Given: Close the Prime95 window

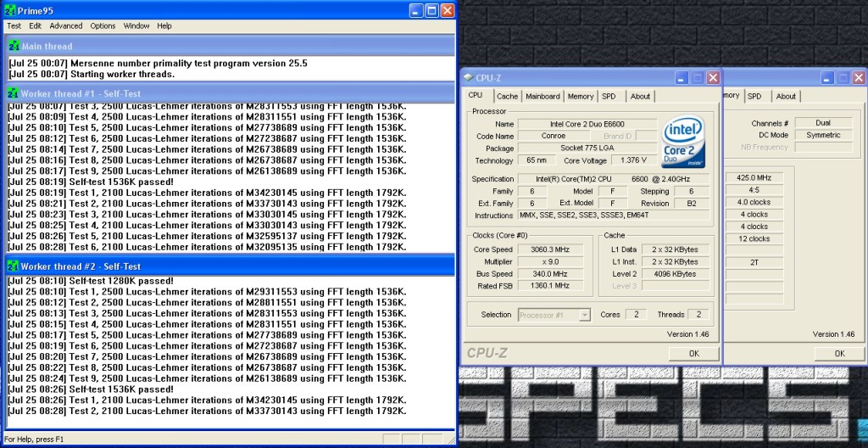Looking at the screenshot, I should 447,10.
